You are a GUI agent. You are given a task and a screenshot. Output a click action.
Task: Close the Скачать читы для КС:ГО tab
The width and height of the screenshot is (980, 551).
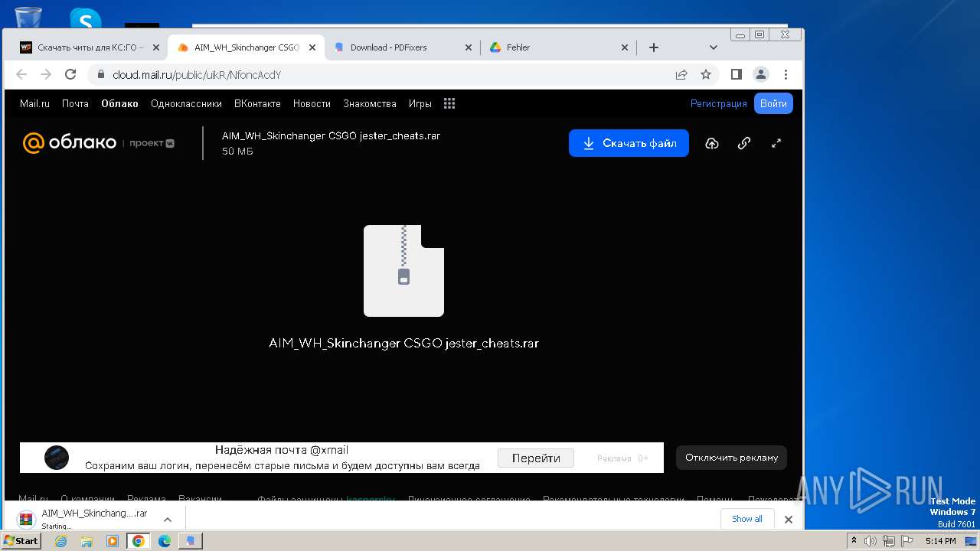(x=156, y=47)
